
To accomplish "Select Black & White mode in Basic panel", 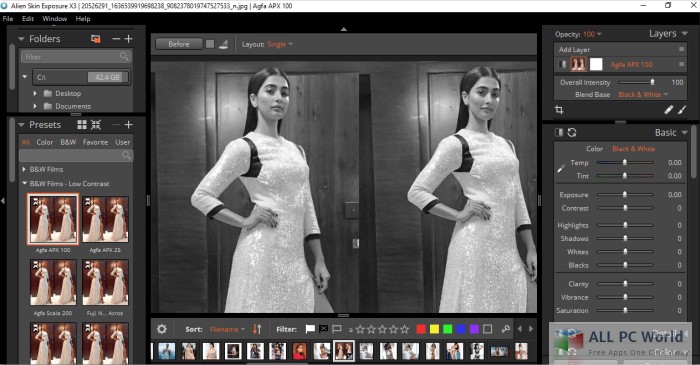I will pos(633,149).
